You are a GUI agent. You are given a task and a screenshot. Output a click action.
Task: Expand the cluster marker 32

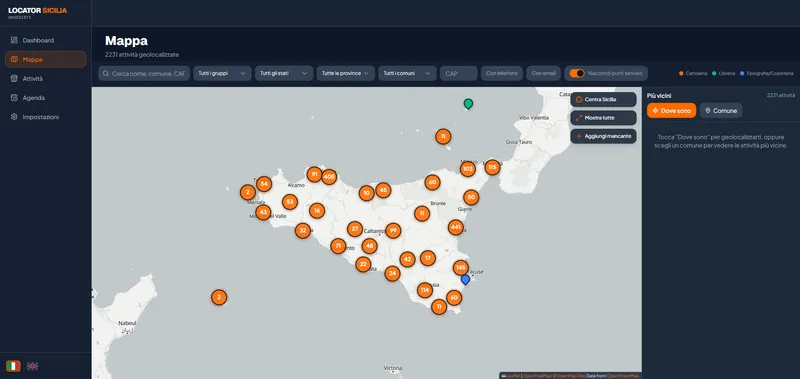coord(303,231)
